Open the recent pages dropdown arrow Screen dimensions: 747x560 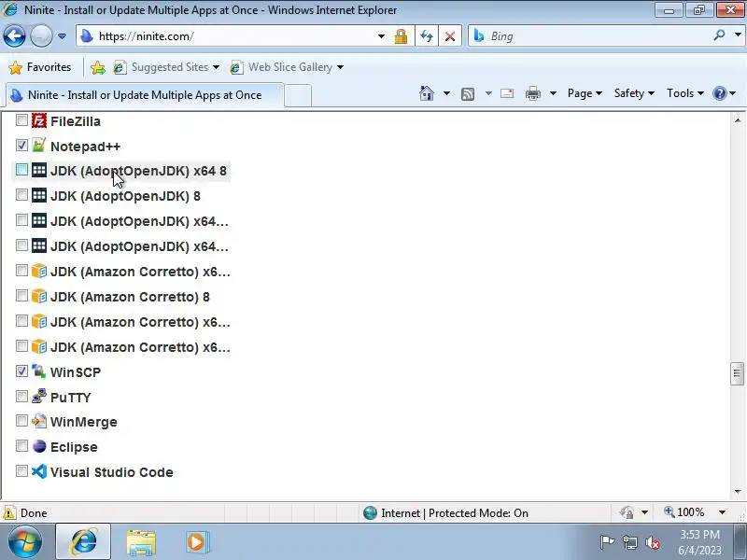62,36
